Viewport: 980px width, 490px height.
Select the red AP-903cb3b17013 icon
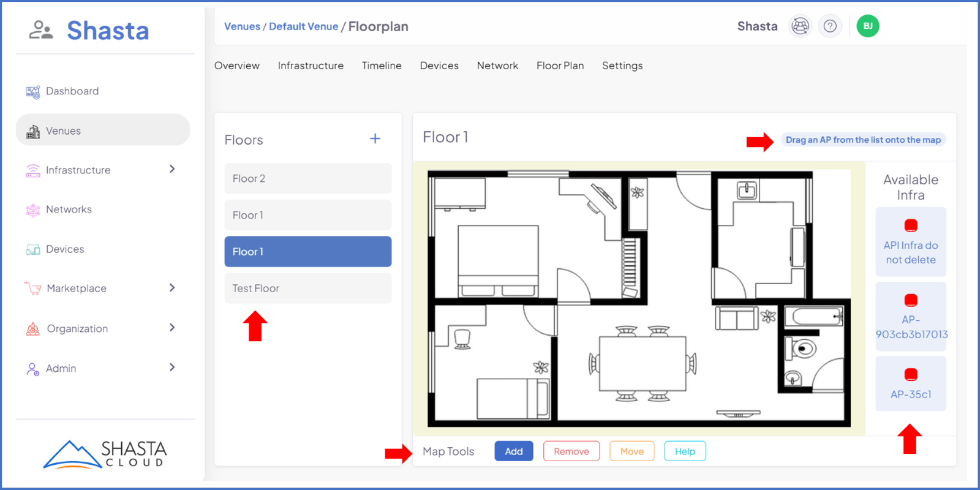point(911,300)
